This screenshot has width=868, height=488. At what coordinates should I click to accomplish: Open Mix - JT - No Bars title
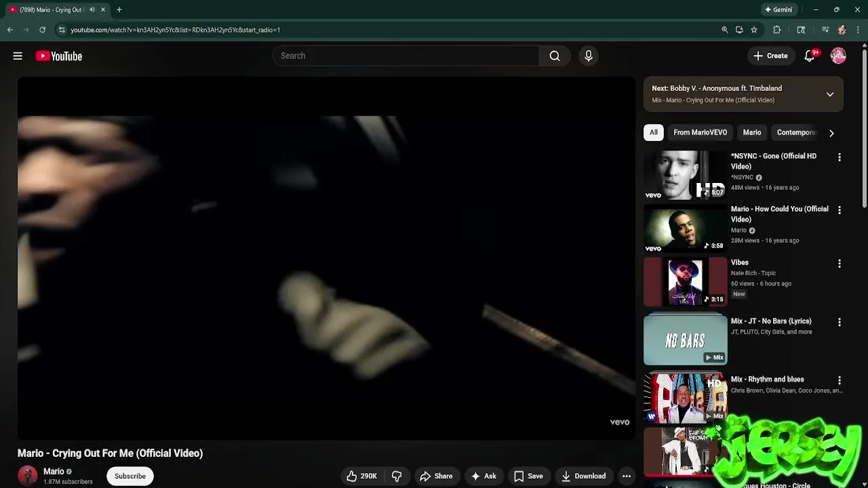coord(770,321)
